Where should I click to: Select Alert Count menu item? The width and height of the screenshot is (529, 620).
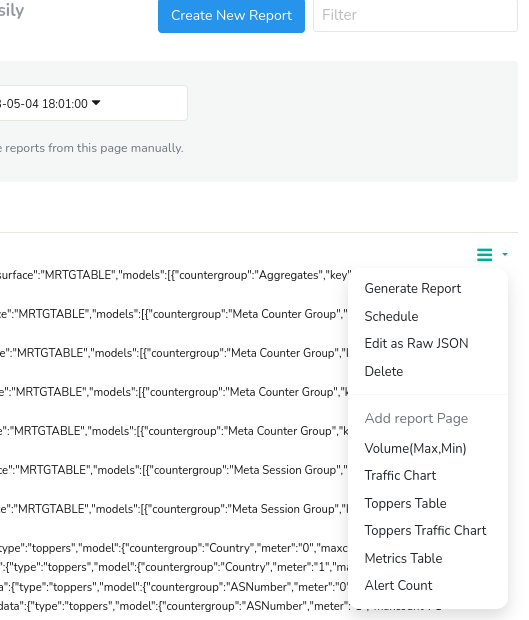(x=399, y=585)
